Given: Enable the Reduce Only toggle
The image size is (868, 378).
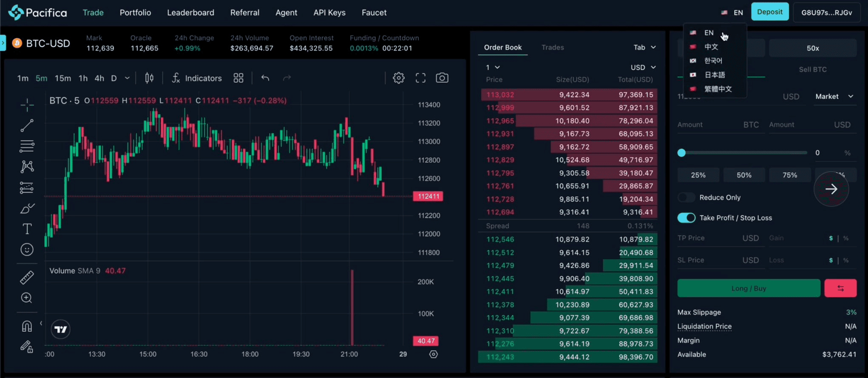Looking at the screenshot, I should 686,197.
